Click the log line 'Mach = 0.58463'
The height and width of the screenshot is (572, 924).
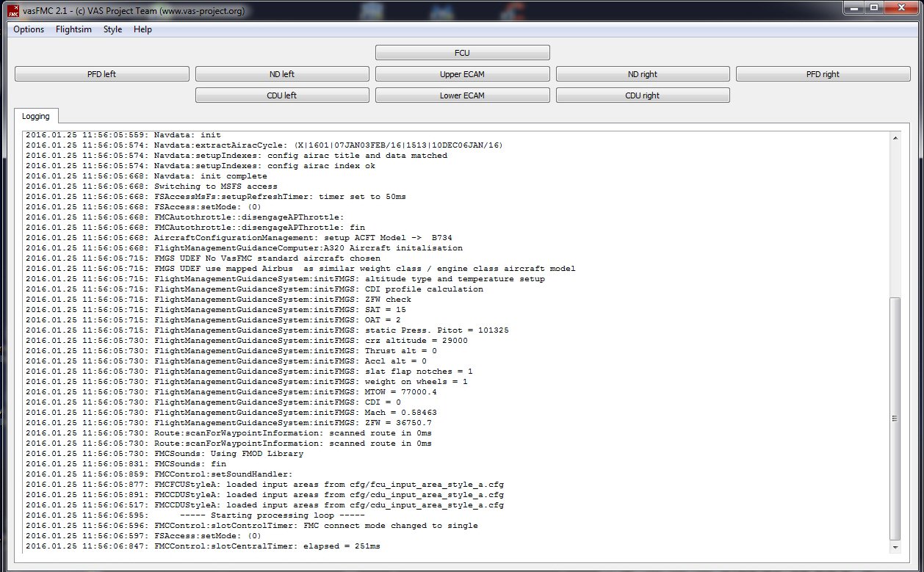click(x=231, y=413)
